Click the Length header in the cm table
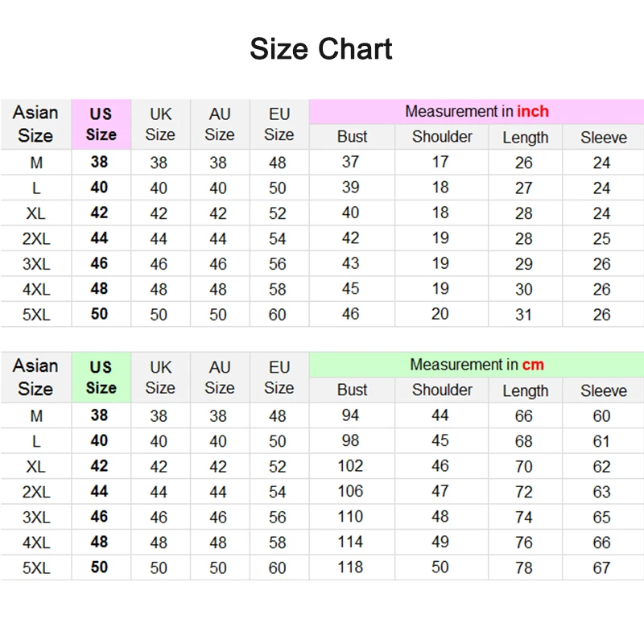The image size is (644, 644). point(526,390)
